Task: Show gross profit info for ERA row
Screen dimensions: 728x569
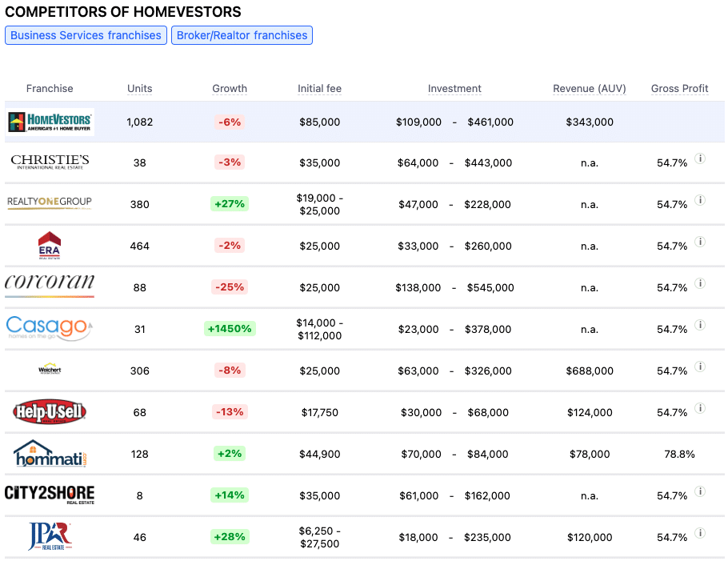Action: pyautogui.click(x=700, y=242)
